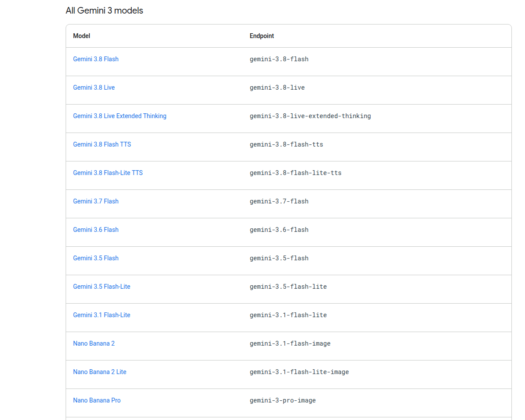Click the gemini-3-pro-image endpoint text

(283, 400)
